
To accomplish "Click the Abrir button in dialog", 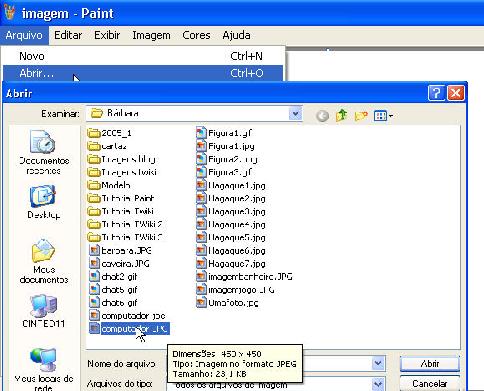I will point(430,363).
